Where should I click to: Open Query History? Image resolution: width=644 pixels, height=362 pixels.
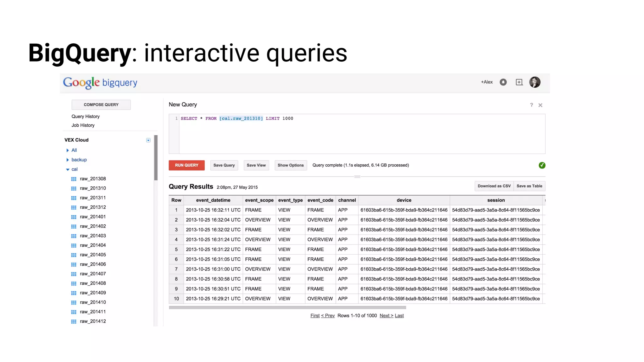86,116
